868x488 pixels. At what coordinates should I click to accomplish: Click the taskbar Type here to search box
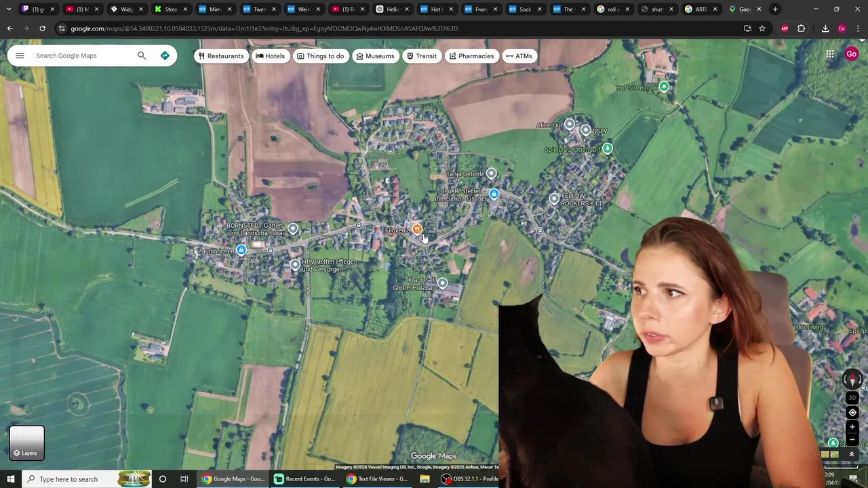tap(87, 479)
